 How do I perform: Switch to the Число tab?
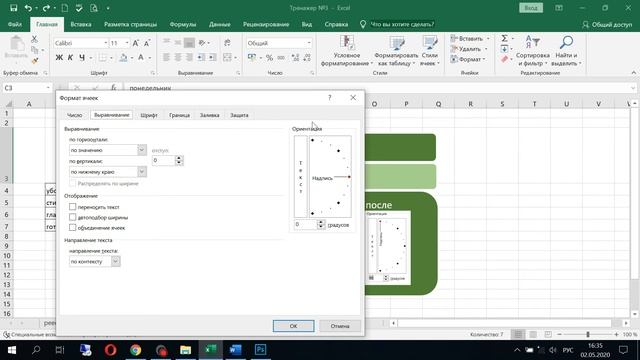(x=74, y=115)
